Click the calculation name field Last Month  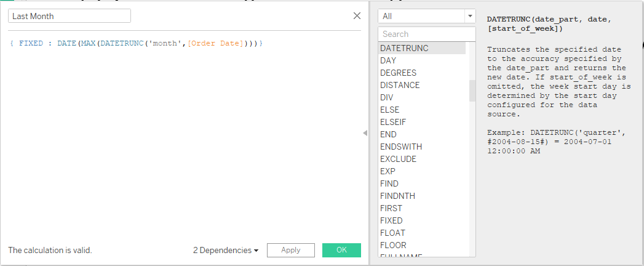pos(69,16)
